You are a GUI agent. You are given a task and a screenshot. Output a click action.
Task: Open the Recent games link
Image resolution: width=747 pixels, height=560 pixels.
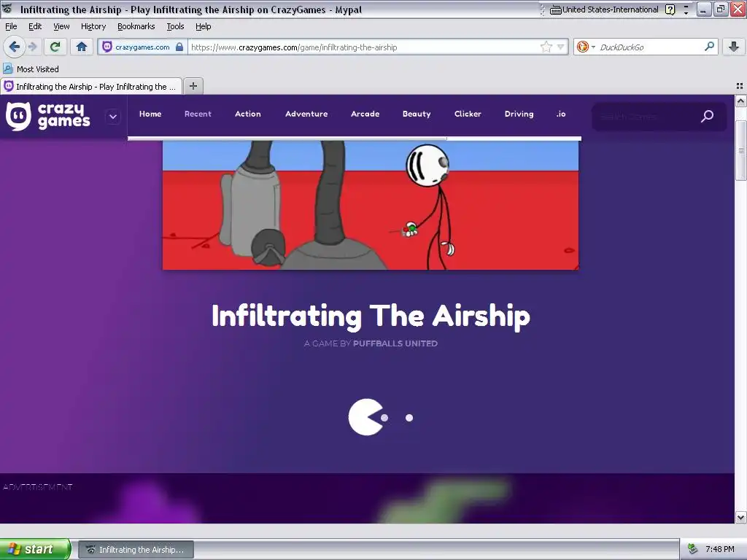pyautogui.click(x=198, y=114)
